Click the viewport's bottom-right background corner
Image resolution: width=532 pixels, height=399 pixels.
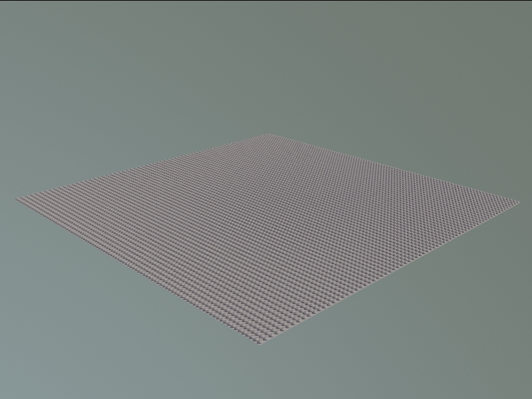pos(528,395)
